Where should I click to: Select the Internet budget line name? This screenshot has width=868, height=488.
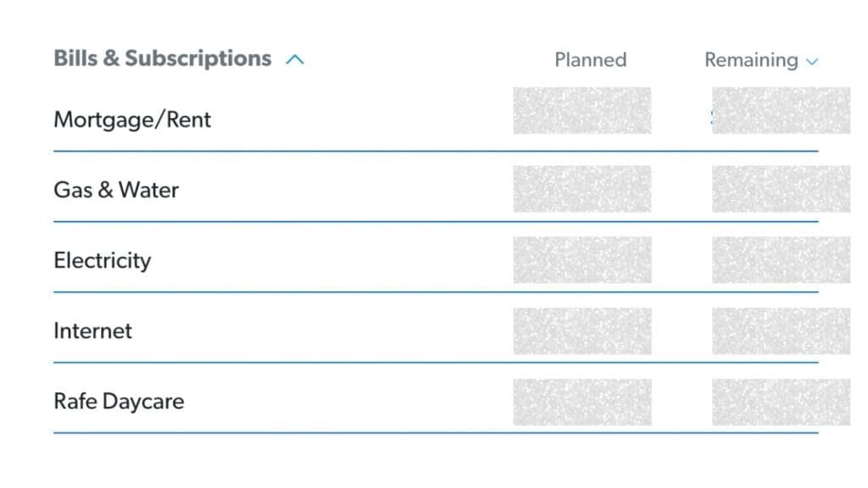[92, 330]
